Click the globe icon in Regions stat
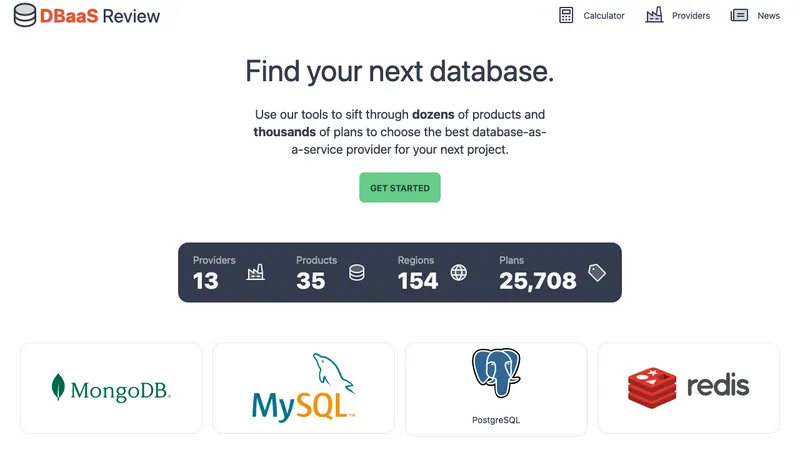The image size is (800, 450). tap(459, 272)
